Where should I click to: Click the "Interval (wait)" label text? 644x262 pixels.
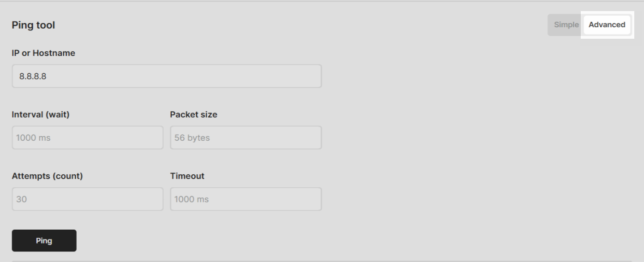click(41, 115)
